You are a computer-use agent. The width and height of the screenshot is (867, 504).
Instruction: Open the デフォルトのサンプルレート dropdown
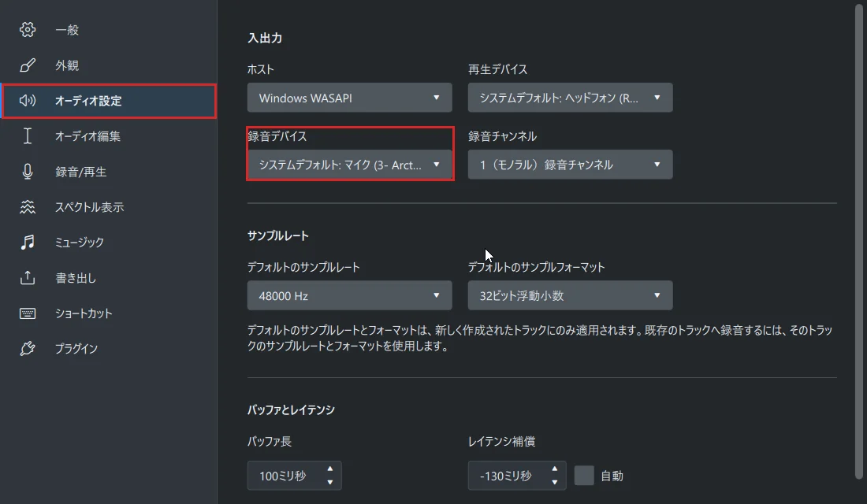349,295
